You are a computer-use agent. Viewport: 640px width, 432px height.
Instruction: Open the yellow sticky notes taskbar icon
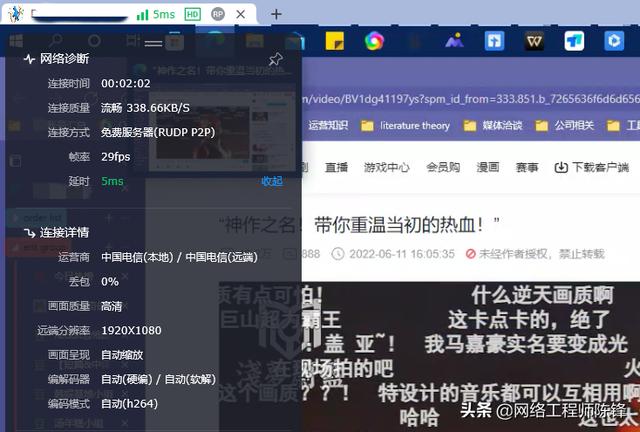coord(335,41)
